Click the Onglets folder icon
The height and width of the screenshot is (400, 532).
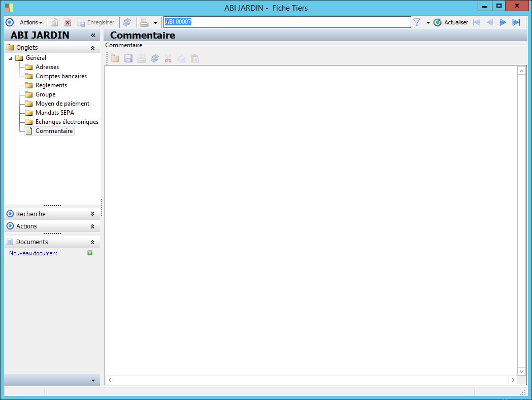pyautogui.click(x=10, y=47)
